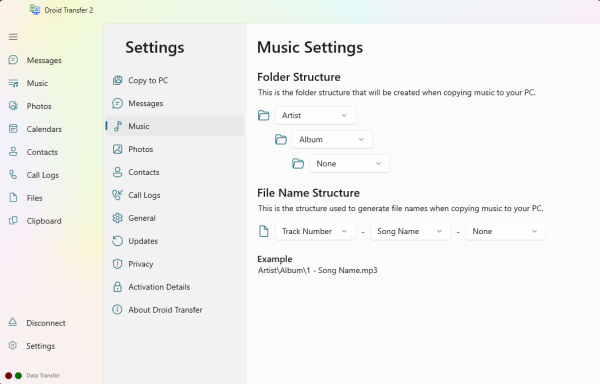Open the third folder level None dropdown
Image resolution: width=600 pixels, height=384 pixels.
tap(350, 164)
